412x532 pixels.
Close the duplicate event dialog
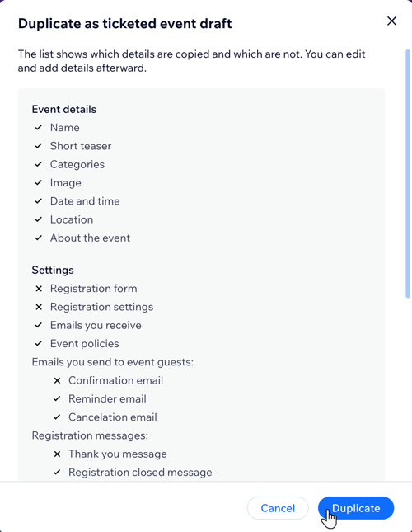pyautogui.click(x=391, y=21)
